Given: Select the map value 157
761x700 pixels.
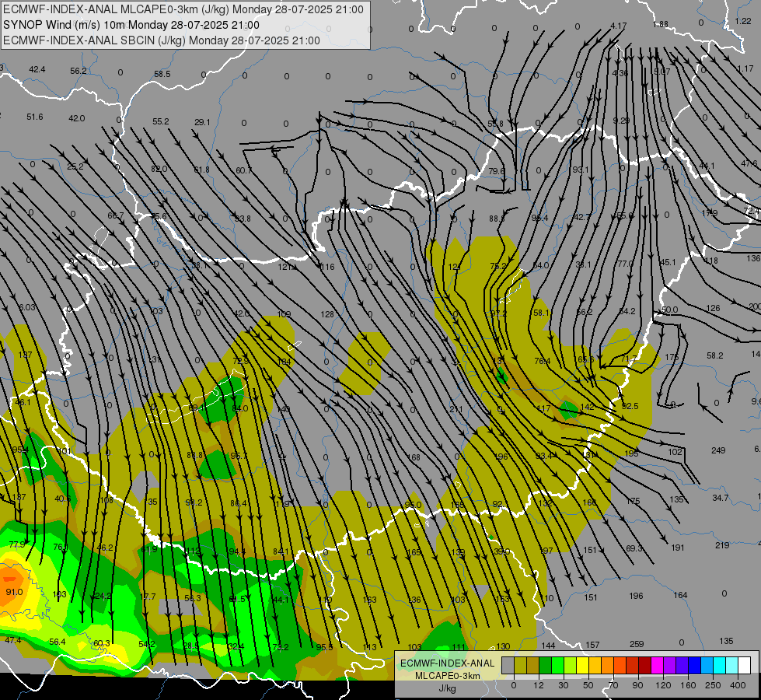Looking at the screenshot, I should pyautogui.click(x=592, y=645).
